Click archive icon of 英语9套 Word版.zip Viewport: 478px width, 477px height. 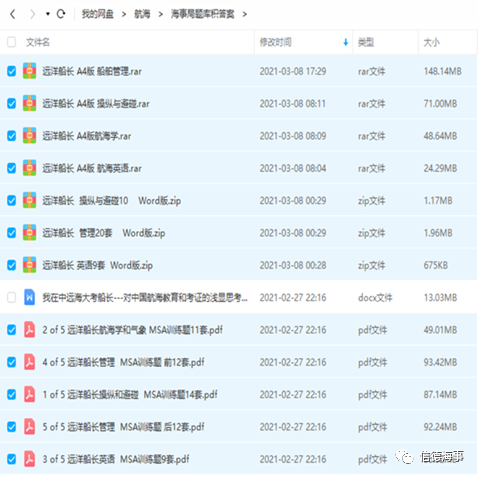click(29, 265)
